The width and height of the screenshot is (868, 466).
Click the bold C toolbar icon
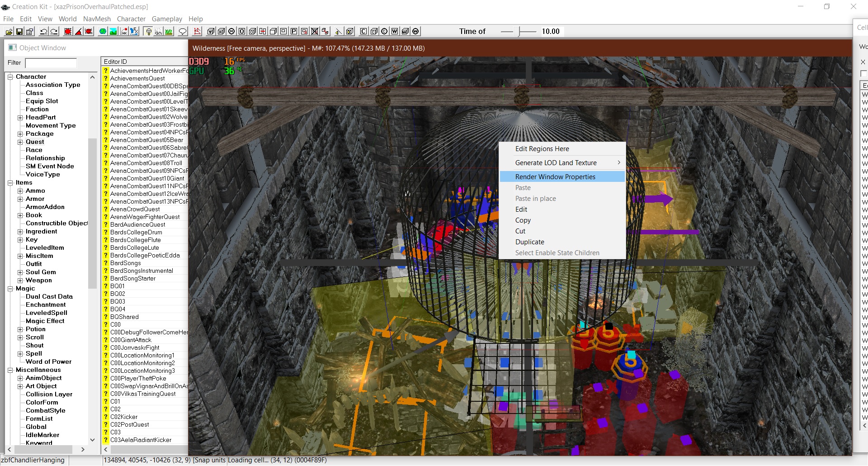click(x=363, y=31)
